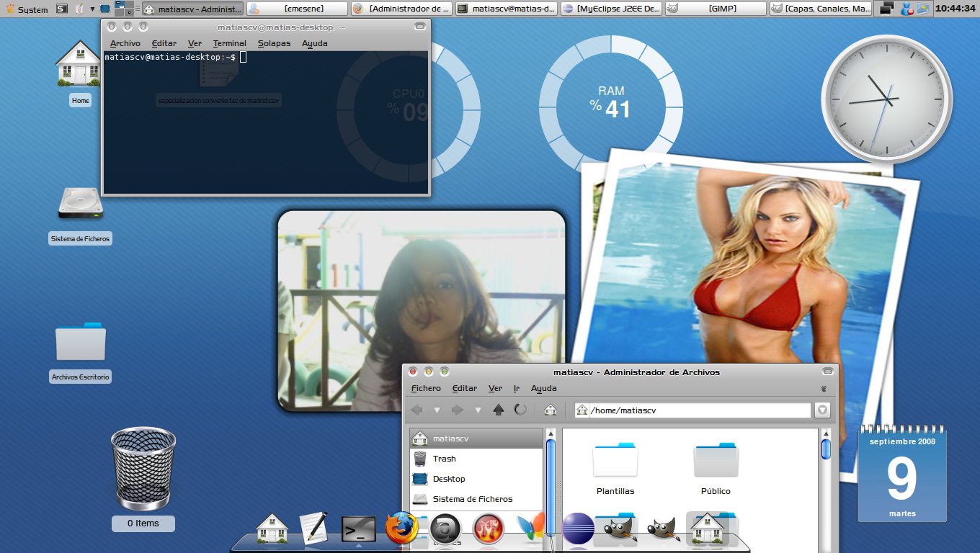Click the picture tray icon beside the clock
980x553 pixels.
pos(922,9)
